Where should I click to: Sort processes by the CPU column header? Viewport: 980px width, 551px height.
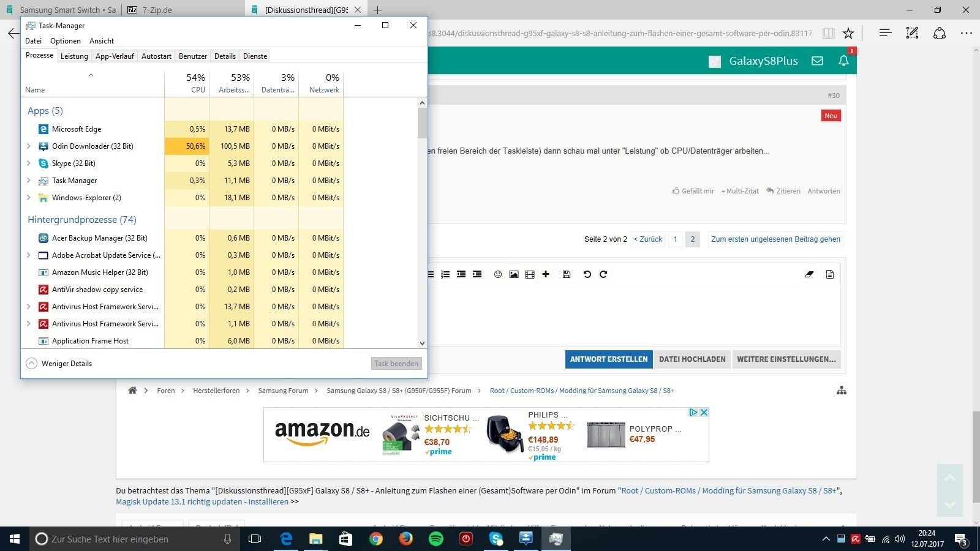pyautogui.click(x=187, y=83)
